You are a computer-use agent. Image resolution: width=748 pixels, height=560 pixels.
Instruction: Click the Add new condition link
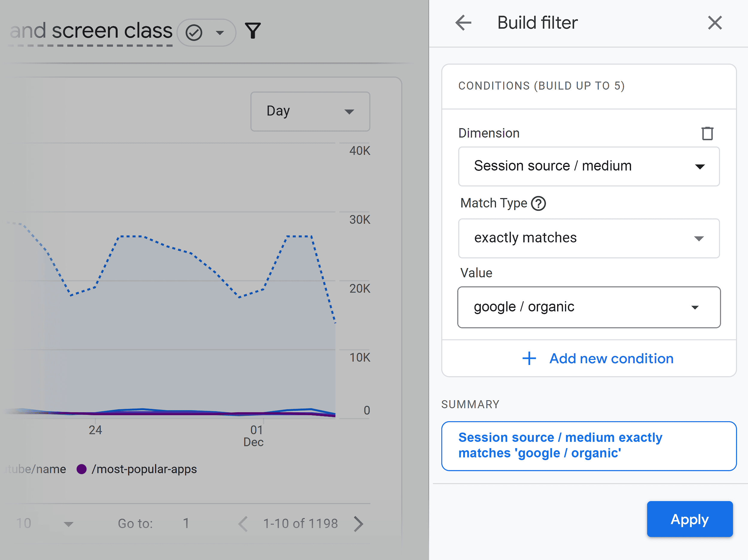(x=611, y=358)
